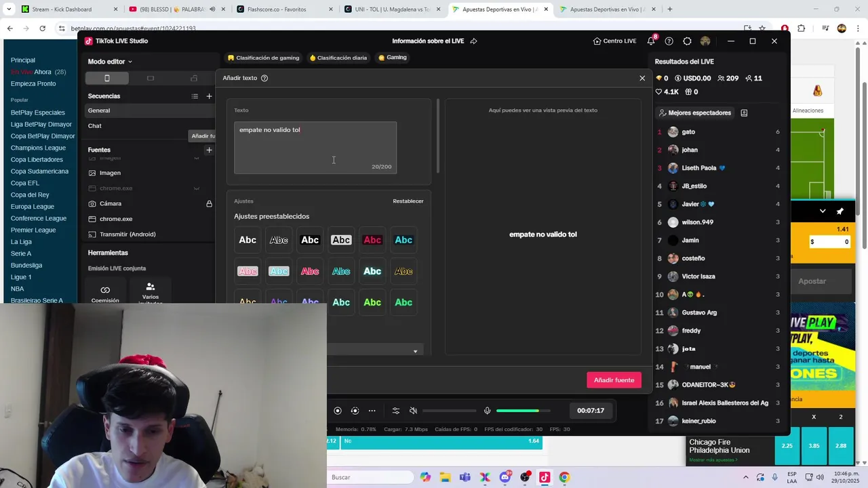Select the dual layout icon
Viewport: 868px width, 488px height.
(x=194, y=78)
